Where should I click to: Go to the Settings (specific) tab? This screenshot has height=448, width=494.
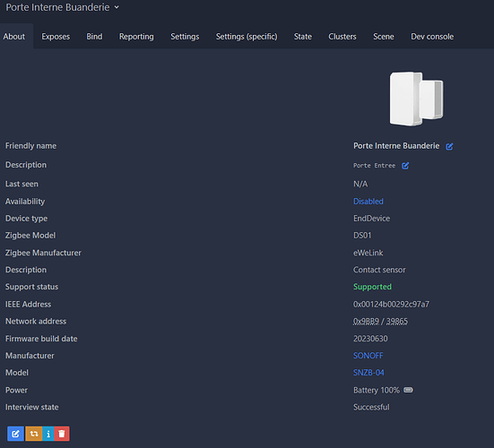(x=247, y=37)
